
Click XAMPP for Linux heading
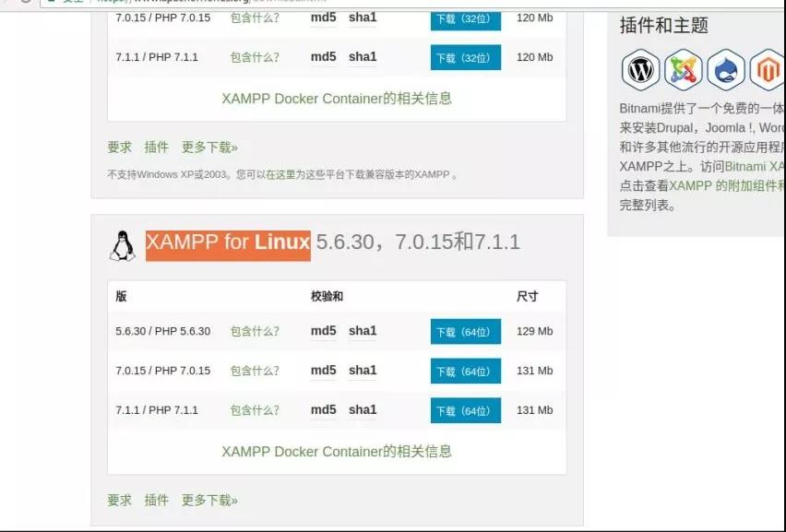[228, 245]
